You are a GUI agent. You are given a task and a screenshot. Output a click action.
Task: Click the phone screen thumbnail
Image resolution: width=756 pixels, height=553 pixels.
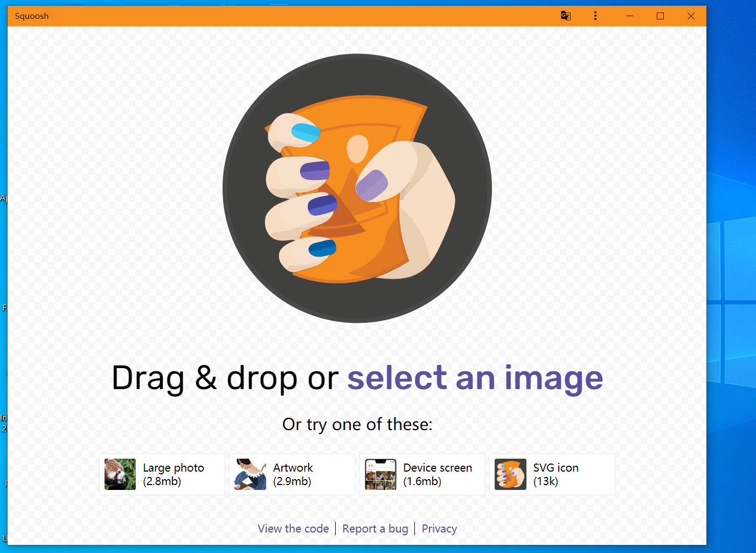(x=380, y=474)
